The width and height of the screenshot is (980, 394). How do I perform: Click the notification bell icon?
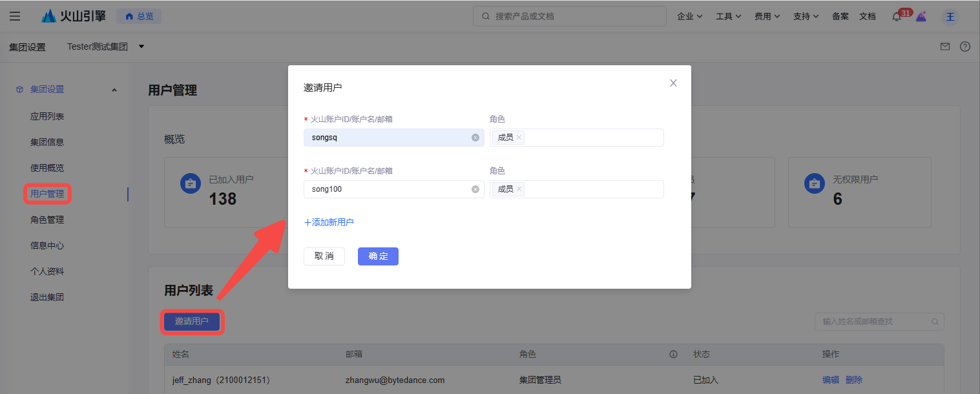[896, 17]
